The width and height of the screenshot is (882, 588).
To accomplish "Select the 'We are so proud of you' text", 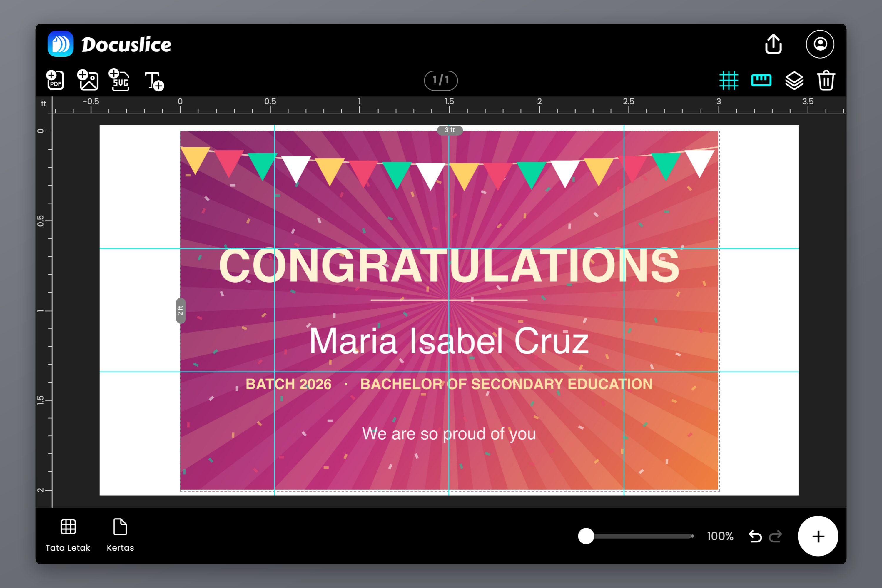I will [x=449, y=434].
